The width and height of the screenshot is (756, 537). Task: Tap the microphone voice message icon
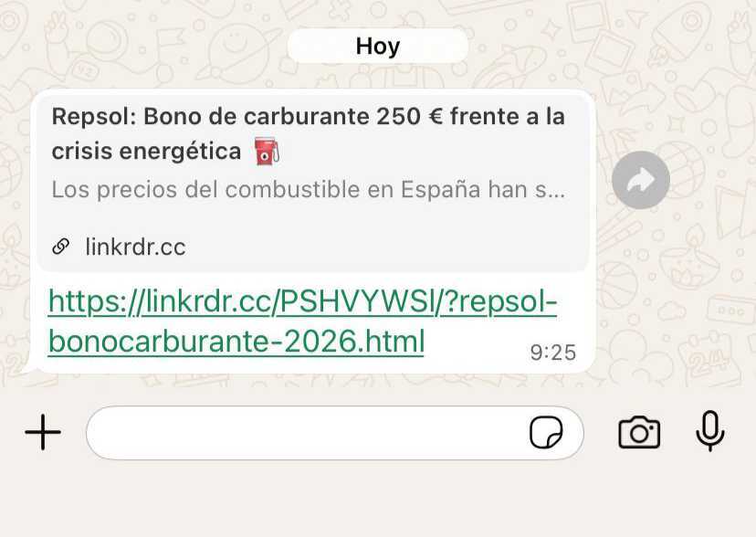[x=710, y=431]
